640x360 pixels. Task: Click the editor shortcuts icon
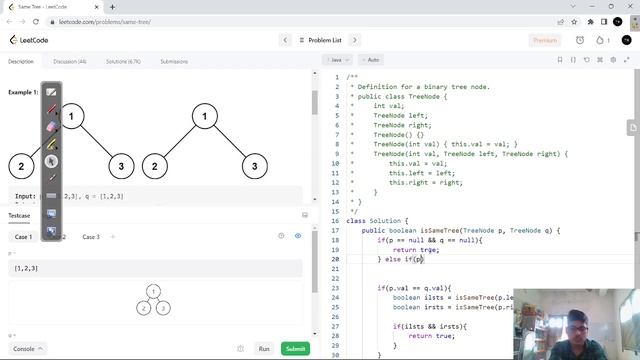[600, 60]
